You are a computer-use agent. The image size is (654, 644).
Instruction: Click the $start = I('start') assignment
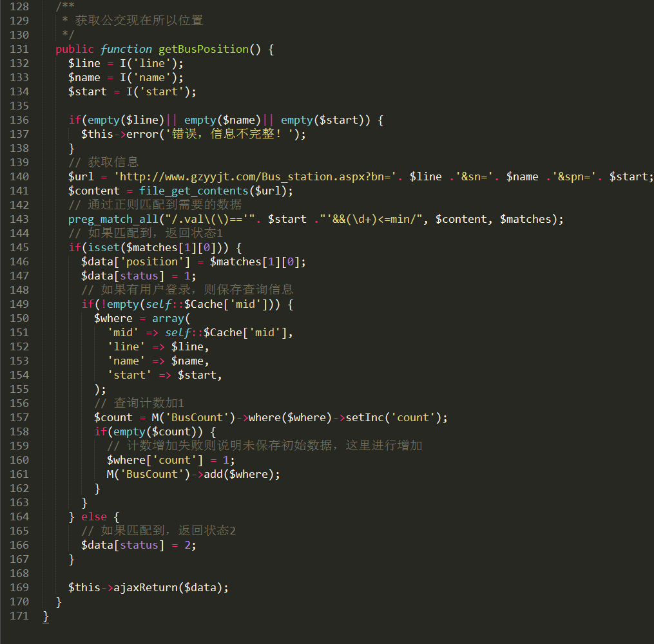coord(132,91)
